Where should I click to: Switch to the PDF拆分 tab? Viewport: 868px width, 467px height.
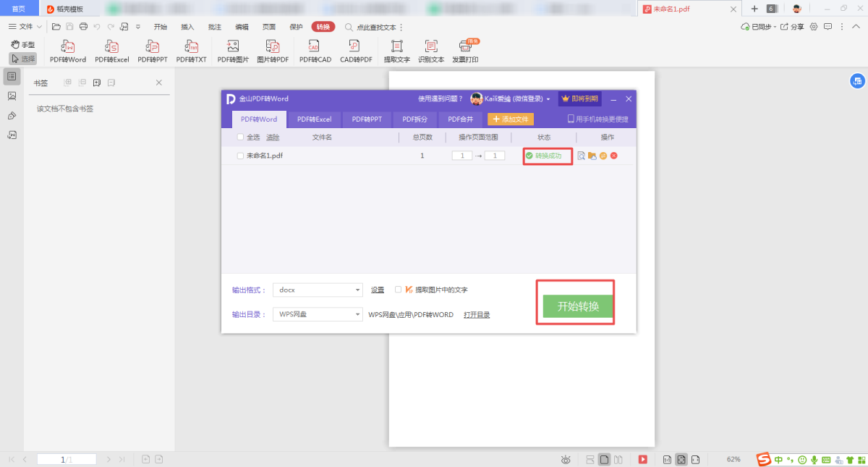(414, 119)
